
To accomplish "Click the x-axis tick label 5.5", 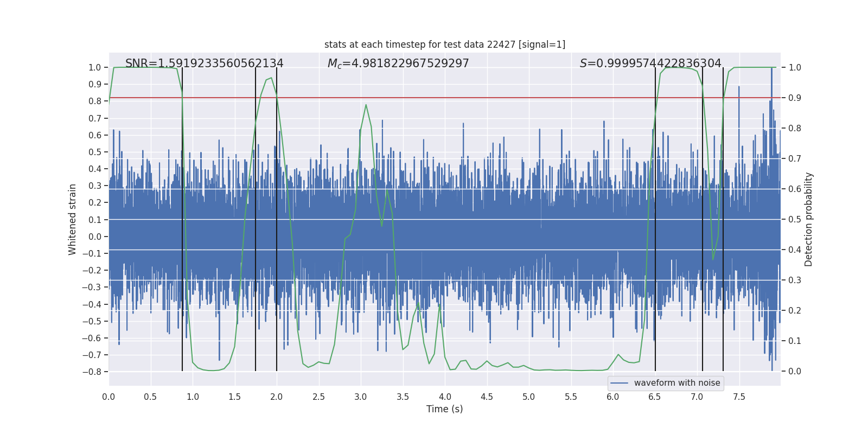I will (x=571, y=397).
